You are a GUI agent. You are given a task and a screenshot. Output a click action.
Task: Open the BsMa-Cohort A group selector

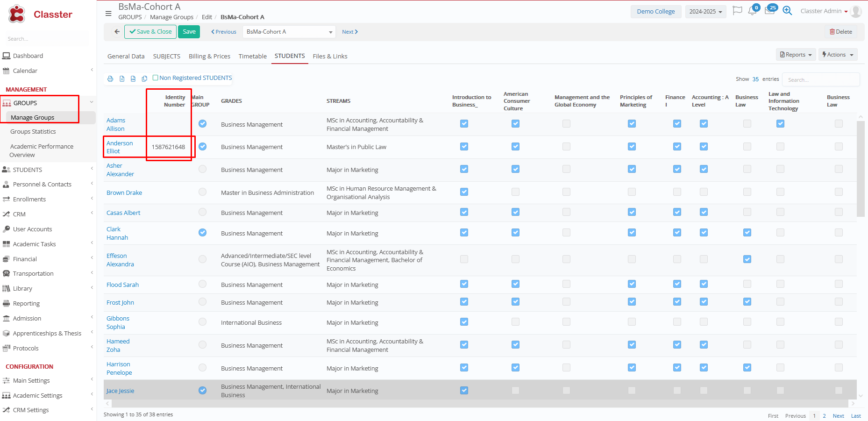click(x=289, y=32)
